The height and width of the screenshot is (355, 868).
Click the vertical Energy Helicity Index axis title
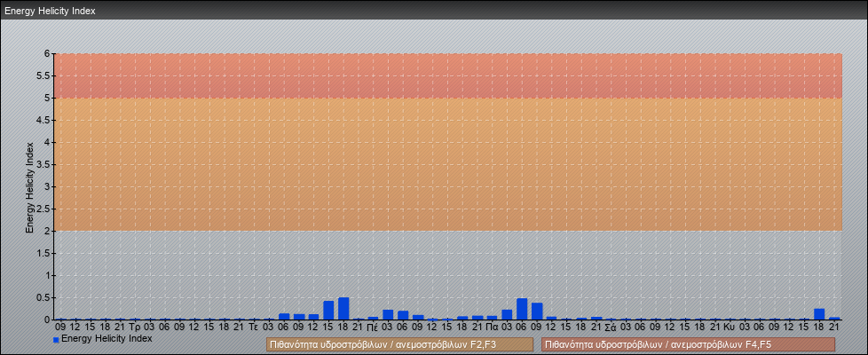point(29,187)
